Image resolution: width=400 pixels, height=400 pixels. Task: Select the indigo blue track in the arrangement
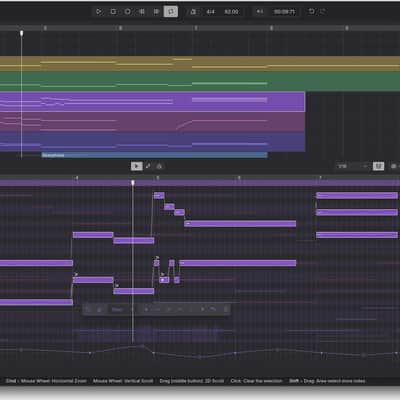click(x=152, y=142)
